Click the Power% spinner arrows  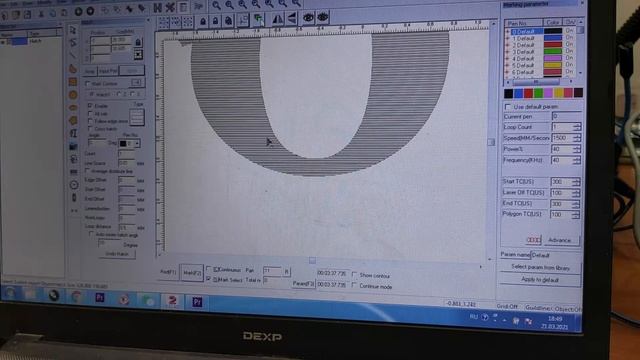point(577,149)
